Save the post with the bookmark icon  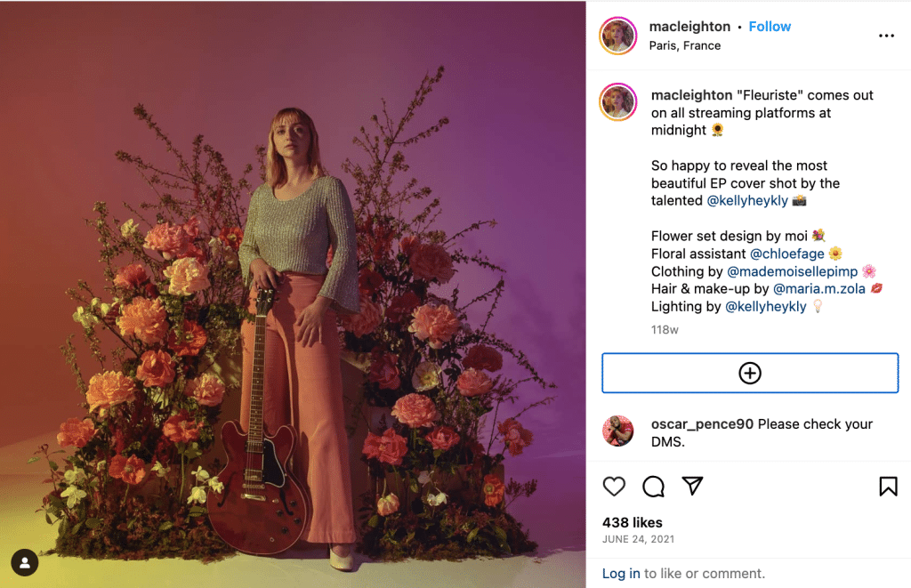pyautogui.click(x=888, y=486)
